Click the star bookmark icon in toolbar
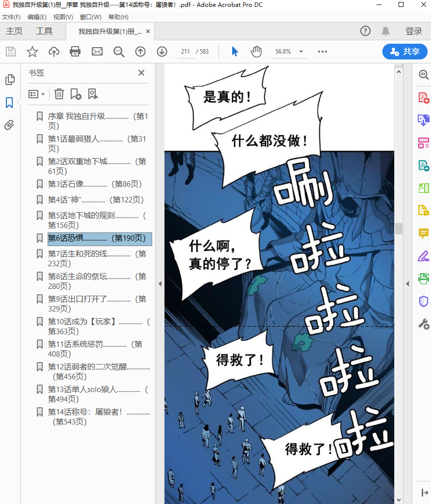This screenshot has height=504, width=431. click(x=32, y=52)
